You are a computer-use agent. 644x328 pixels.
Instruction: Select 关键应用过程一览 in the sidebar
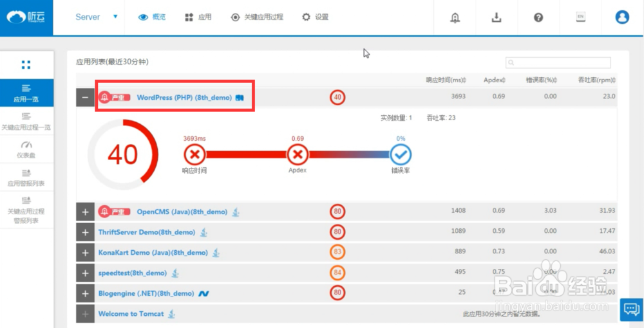point(26,122)
